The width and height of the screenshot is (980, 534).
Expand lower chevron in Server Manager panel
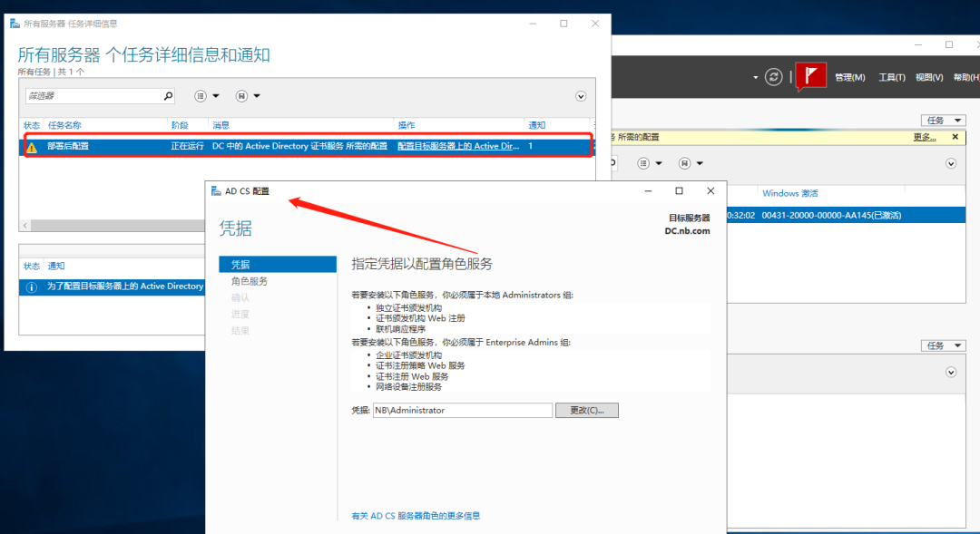[951, 373]
